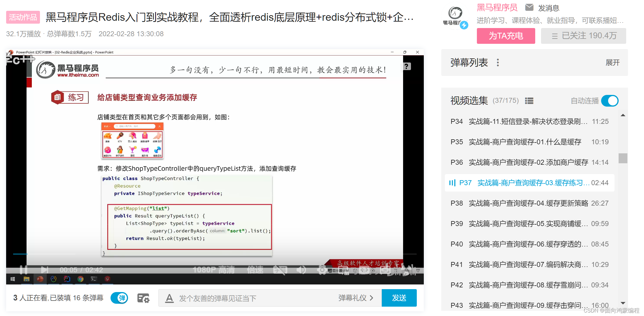This screenshot has width=644, height=316.
Task: Click the video title 黑马程序员Redis入门到实战教程
Action: [229, 17]
